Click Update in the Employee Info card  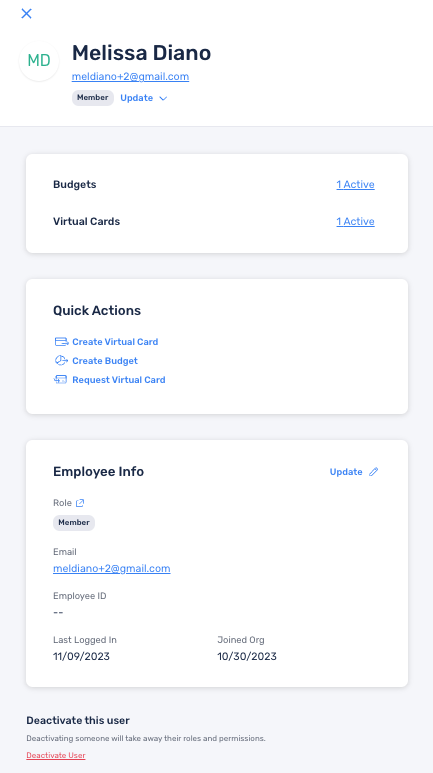coord(346,472)
